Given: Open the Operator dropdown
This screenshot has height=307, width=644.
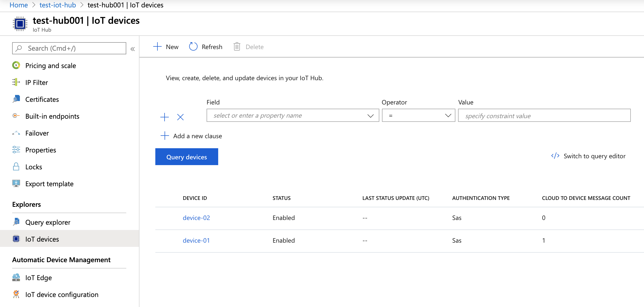Looking at the screenshot, I should coord(418,116).
